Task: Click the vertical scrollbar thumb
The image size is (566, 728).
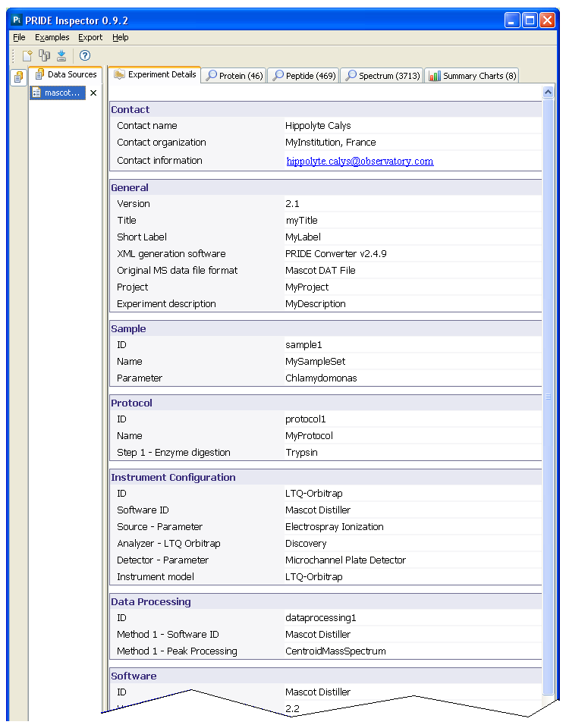Action: click(x=549, y=394)
